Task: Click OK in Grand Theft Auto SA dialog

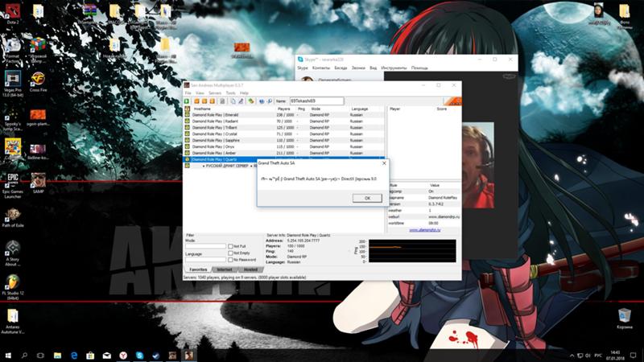Action: coord(367,198)
